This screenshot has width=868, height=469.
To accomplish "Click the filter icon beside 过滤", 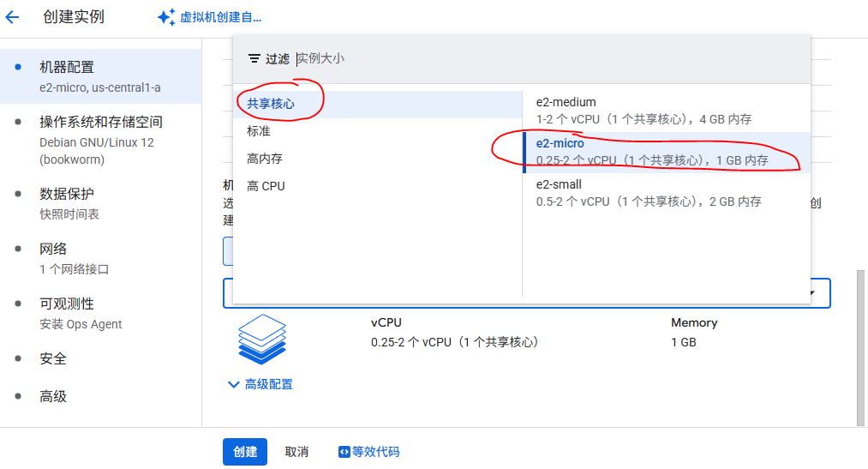I will click(254, 58).
